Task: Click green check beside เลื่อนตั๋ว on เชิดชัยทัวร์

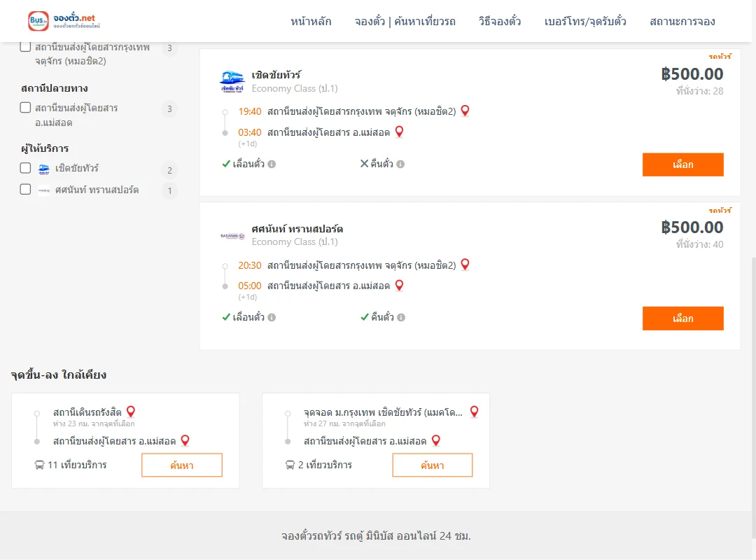Action: 226,164
